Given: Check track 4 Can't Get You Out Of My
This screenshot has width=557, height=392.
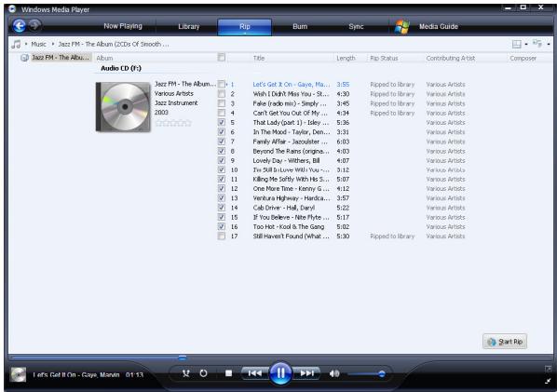Looking at the screenshot, I should pos(222,113).
